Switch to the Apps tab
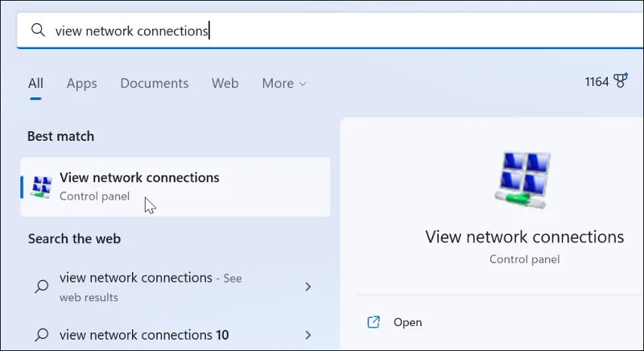Image resolution: width=644 pixels, height=351 pixels. [82, 84]
